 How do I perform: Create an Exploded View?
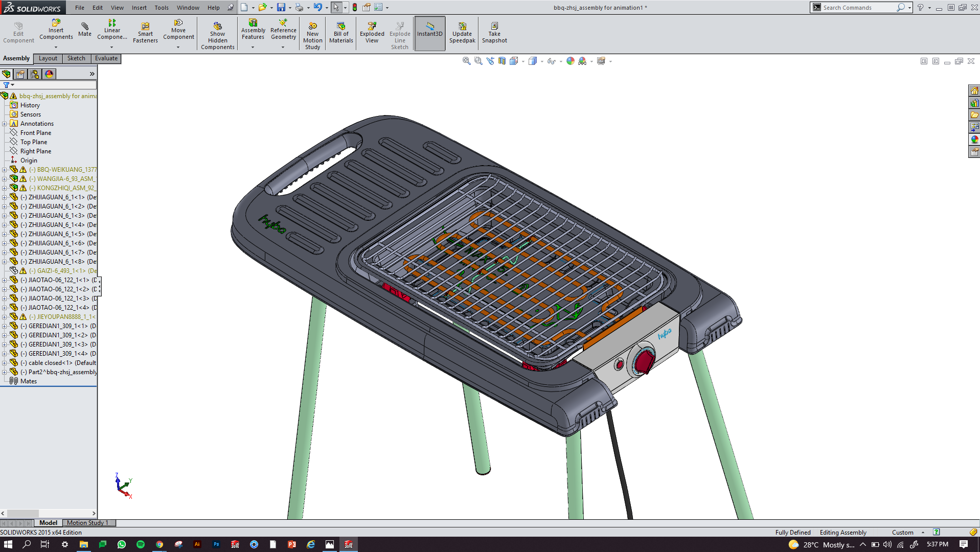[x=372, y=33]
